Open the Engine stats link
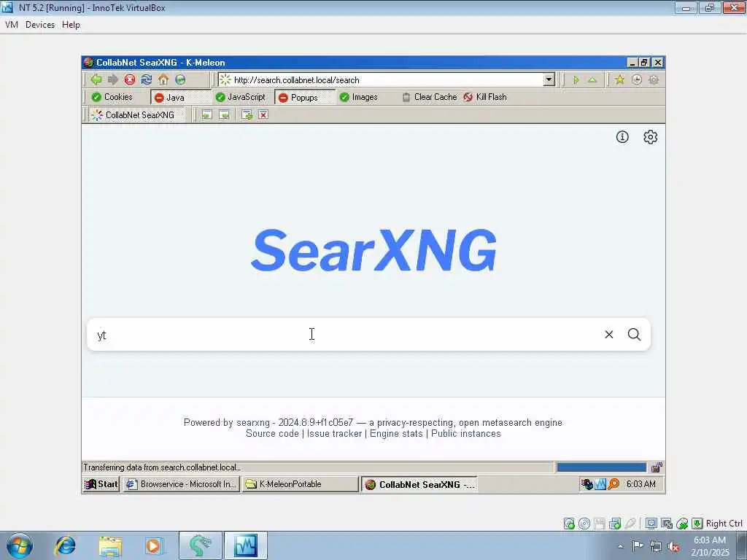 point(396,434)
